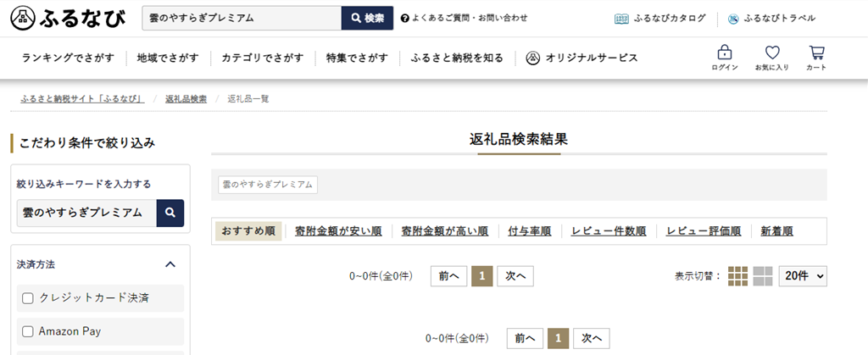This screenshot has width=868, height=355.
Task: Go to 返礼品検索 breadcrumb link
Action: [186, 99]
